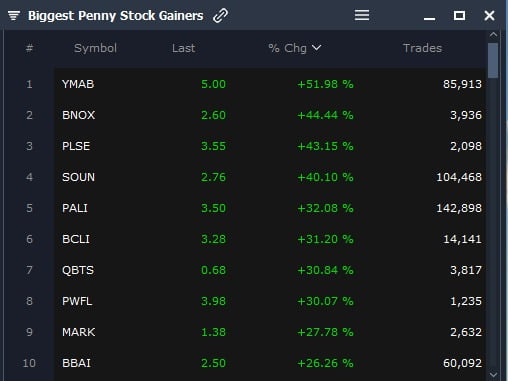Sort by the Trades column header
The image size is (508, 381).
point(422,48)
